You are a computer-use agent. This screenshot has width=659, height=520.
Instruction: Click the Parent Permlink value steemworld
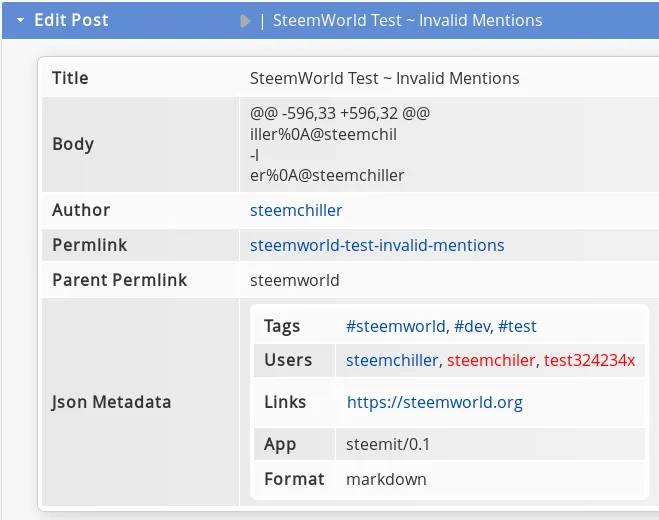click(295, 280)
